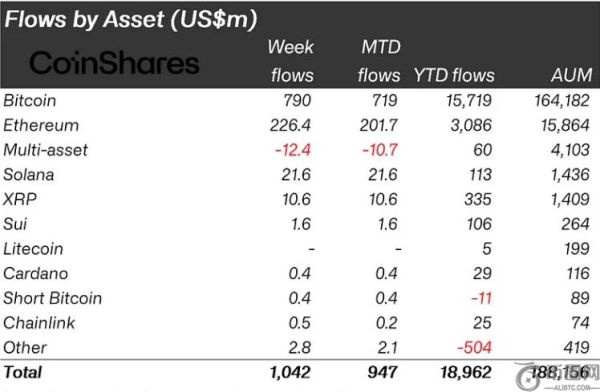The height and width of the screenshot is (392, 600).
Task: Click the CoinShares logo
Action: (114, 63)
